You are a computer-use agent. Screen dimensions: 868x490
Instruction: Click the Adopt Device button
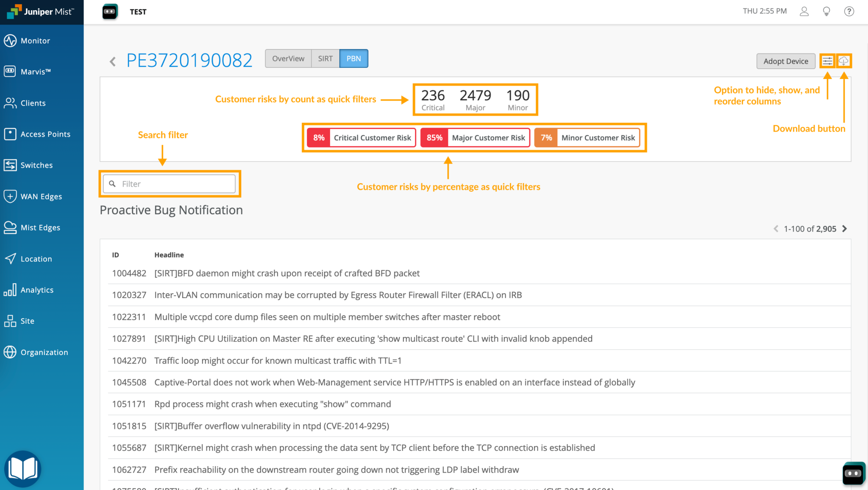[785, 61]
